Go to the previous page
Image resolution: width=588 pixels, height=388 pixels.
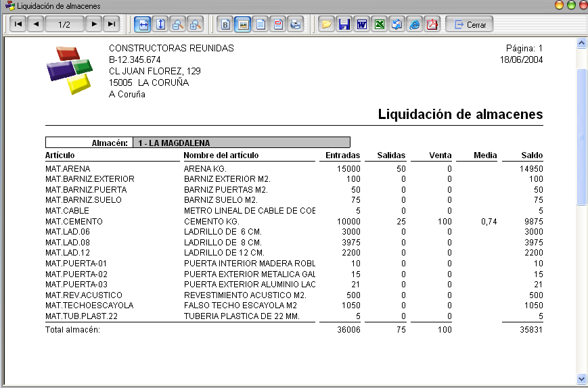36,24
